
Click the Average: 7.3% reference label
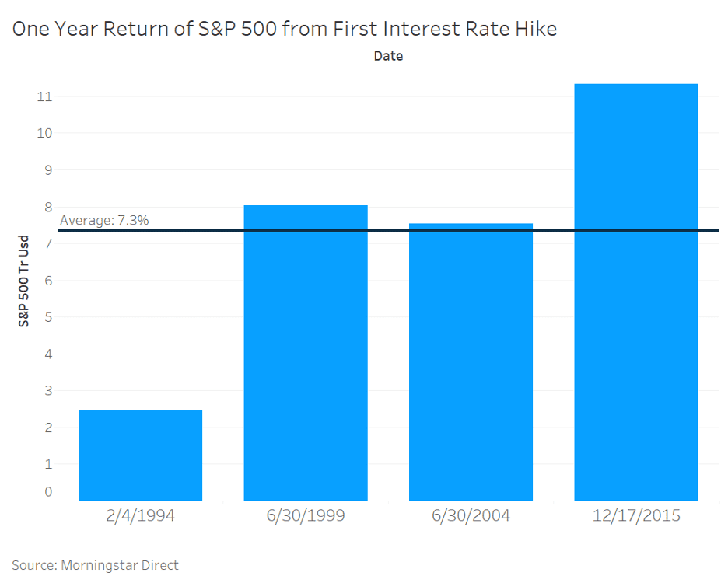104,220
